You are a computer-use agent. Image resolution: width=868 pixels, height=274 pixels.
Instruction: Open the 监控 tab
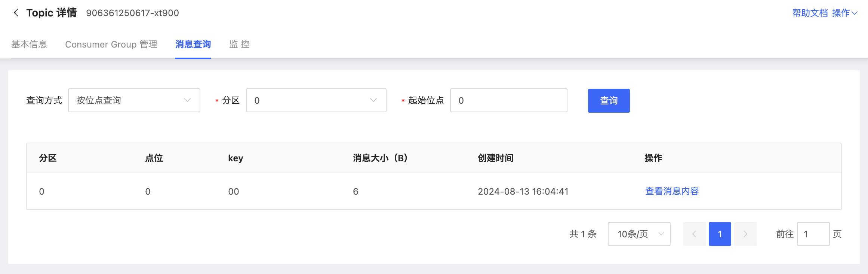click(239, 44)
